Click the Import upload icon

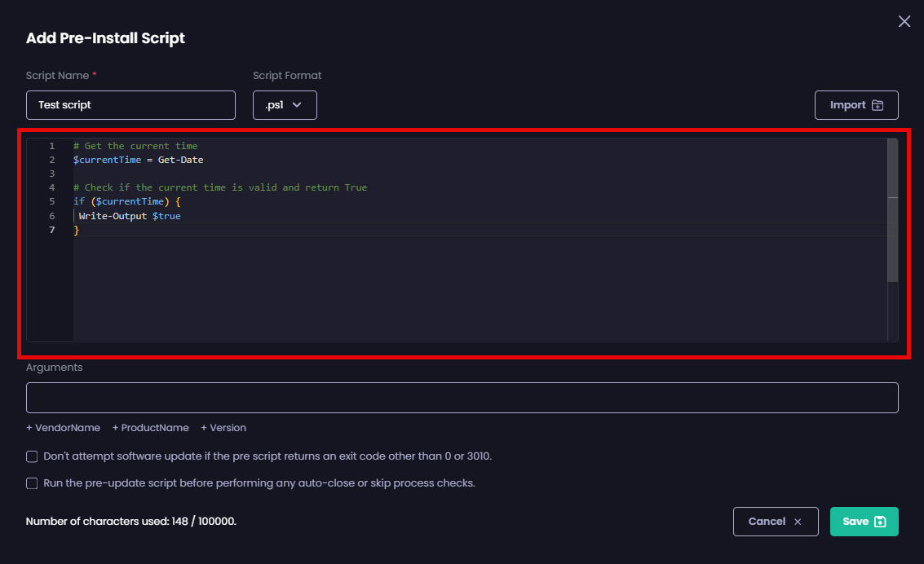click(x=877, y=104)
